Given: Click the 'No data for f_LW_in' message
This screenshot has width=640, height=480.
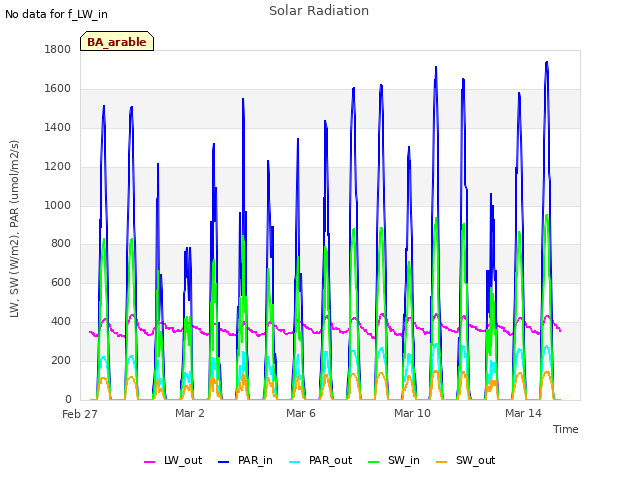Looking at the screenshot, I should coord(56,14).
